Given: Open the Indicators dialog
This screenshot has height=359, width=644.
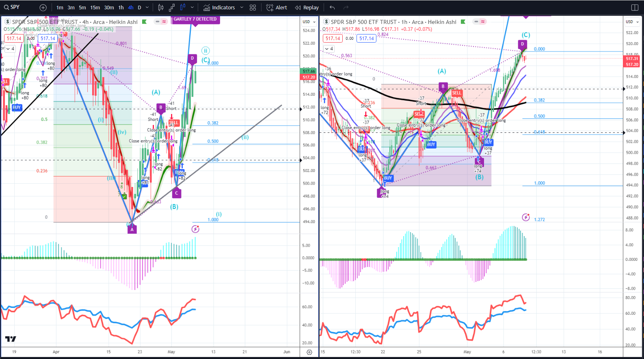Looking at the screenshot, I should click(x=219, y=7).
